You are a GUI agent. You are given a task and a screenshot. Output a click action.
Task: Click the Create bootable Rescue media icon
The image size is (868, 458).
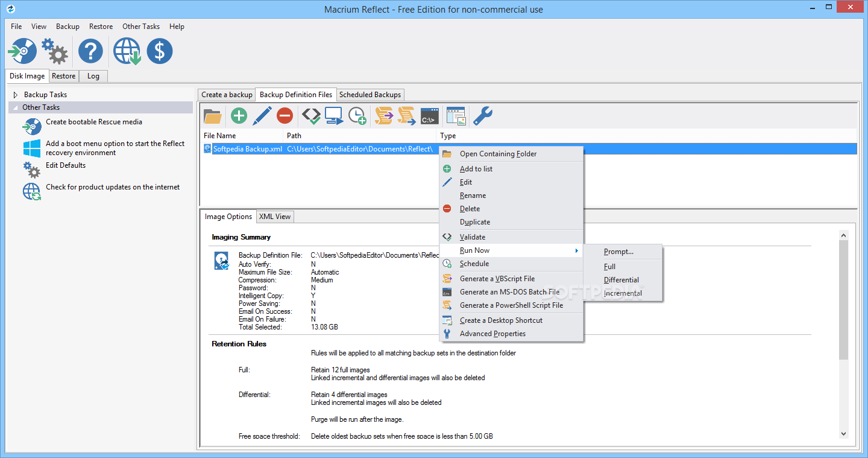pos(31,126)
